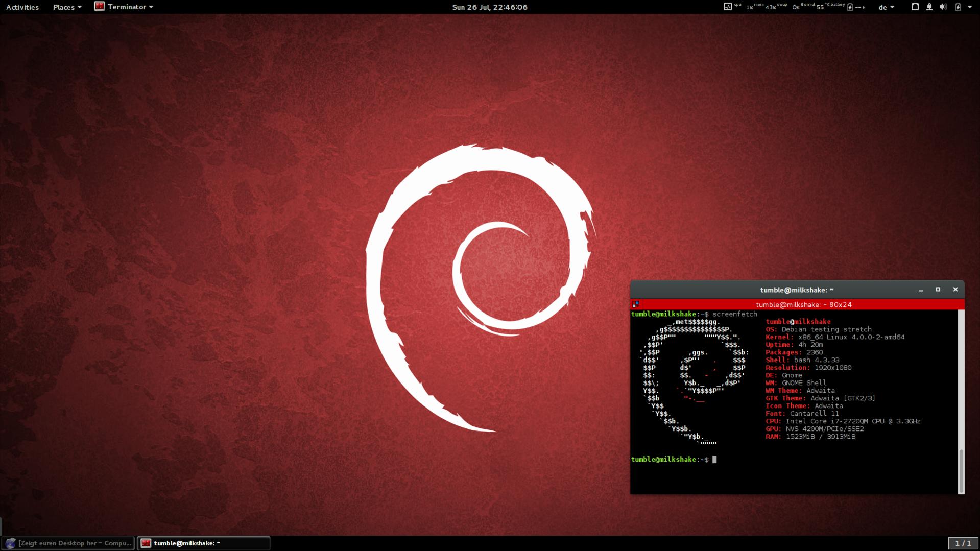Click the 'DE: Gnome' line

pyautogui.click(x=784, y=375)
